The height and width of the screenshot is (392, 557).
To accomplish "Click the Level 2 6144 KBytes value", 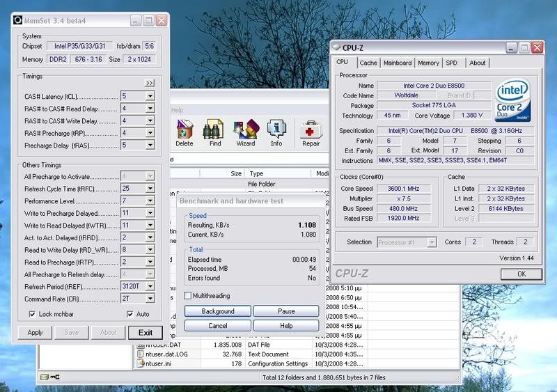I will 506,209.
